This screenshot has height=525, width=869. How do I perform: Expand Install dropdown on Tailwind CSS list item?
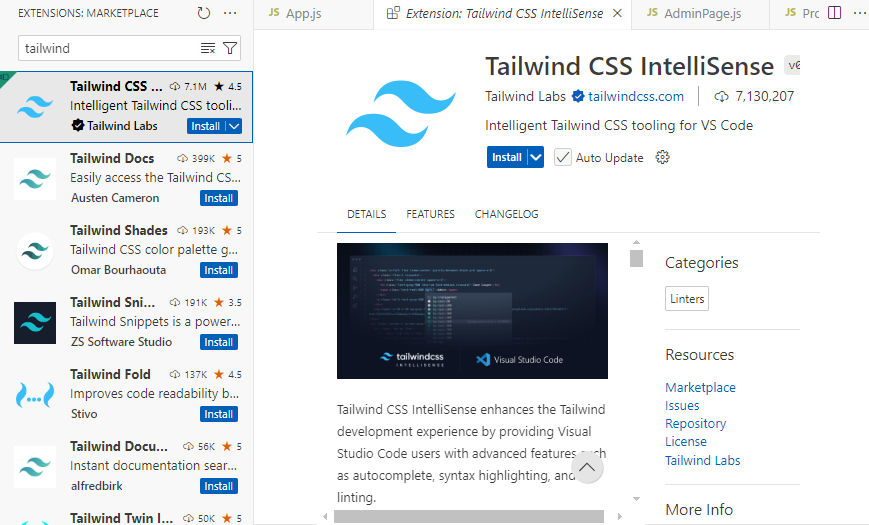234,126
